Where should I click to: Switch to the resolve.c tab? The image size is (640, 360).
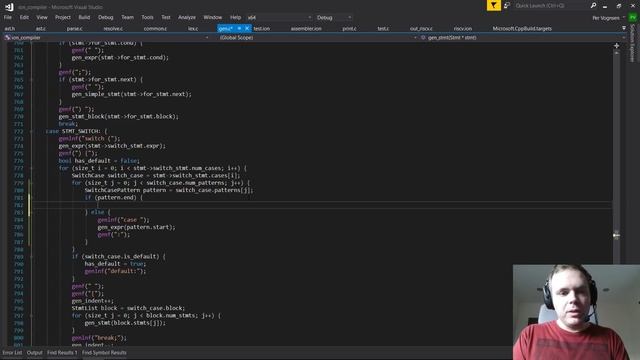tap(113, 29)
